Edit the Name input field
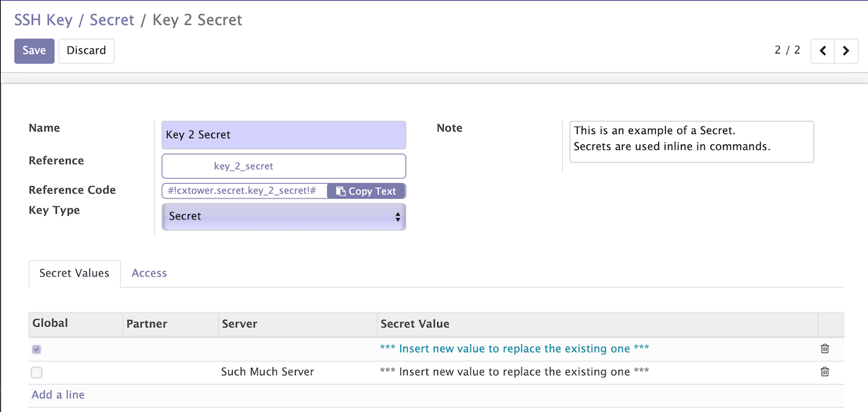This screenshot has width=868, height=412. (283, 135)
